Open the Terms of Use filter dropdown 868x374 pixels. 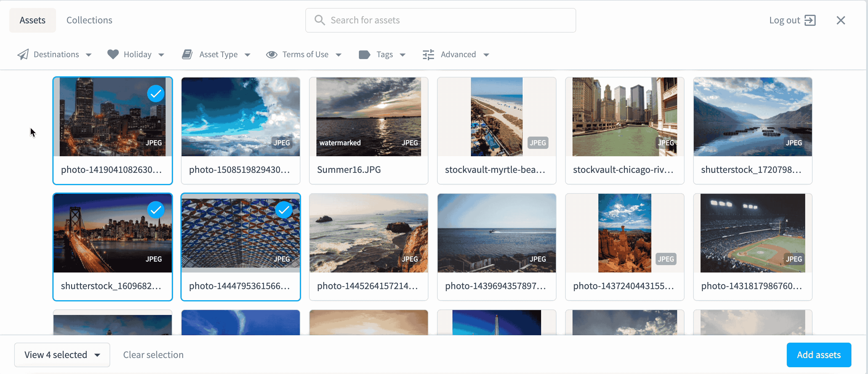pos(303,54)
